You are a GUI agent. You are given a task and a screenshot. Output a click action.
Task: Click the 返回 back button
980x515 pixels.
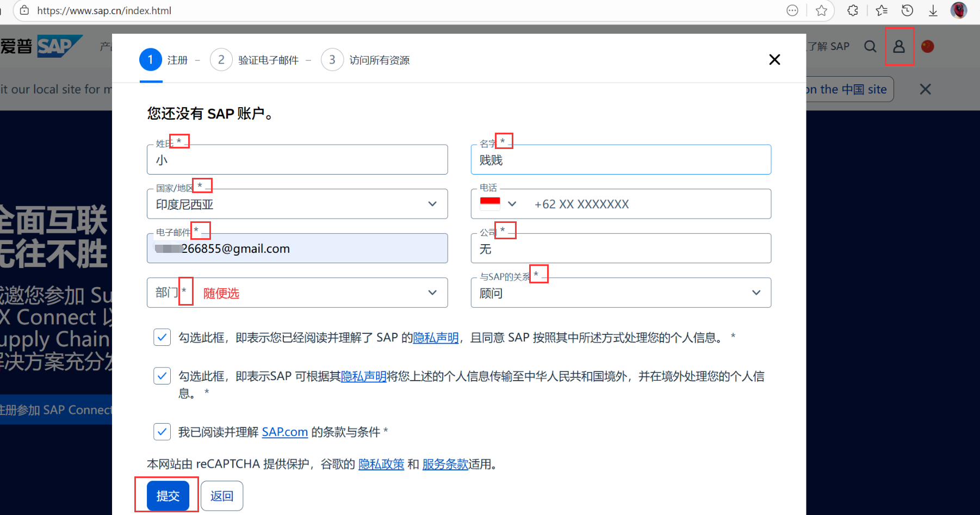(x=222, y=495)
